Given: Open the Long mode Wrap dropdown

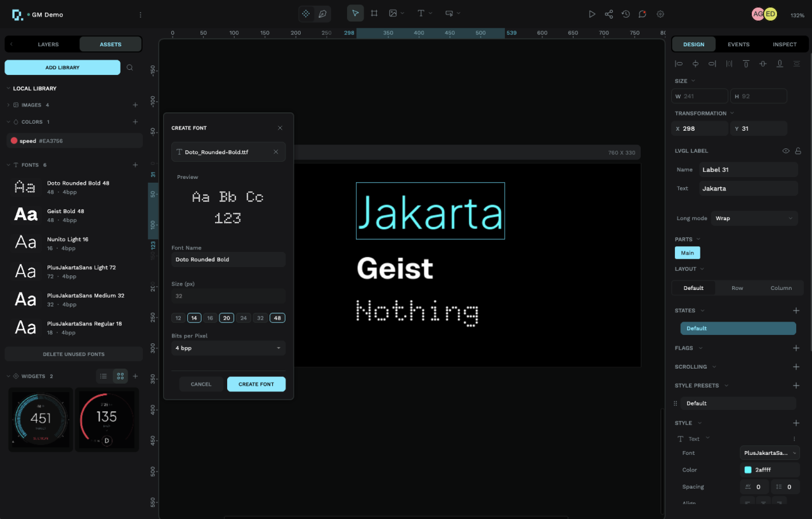Looking at the screenshot, I should (754, 218).
